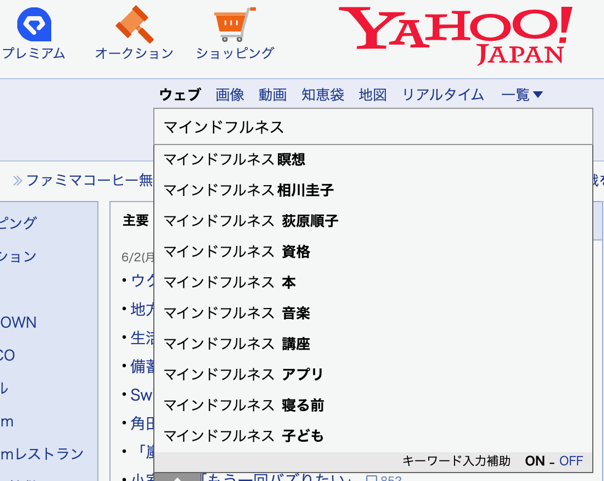The width and height of the screenshot is (604, 481).
Task: Click the Shopping cart icon
Action: (x=234, y=24)
